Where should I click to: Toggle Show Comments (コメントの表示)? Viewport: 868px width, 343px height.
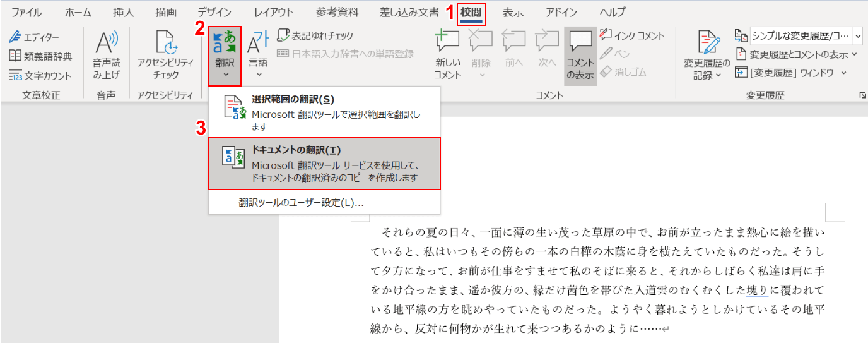pos(580,56)
